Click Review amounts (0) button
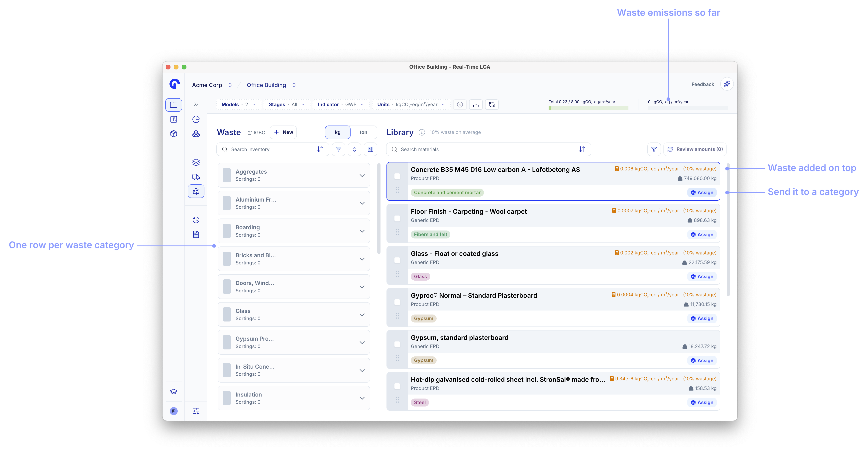868x459 pixels. coord(695,149)
